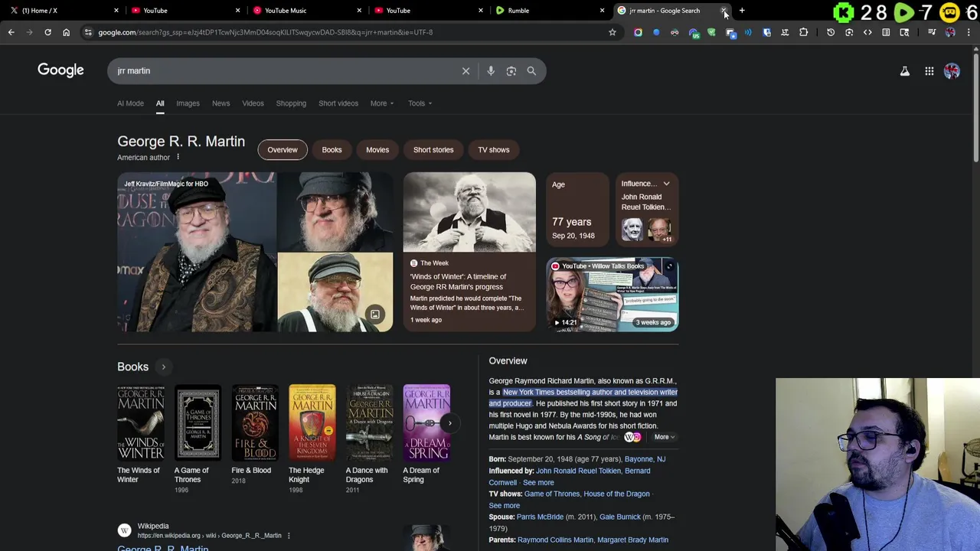Screen dimensions: 980x551
Task: Open the Chrome three-dot menu
Action: point(969,32)
